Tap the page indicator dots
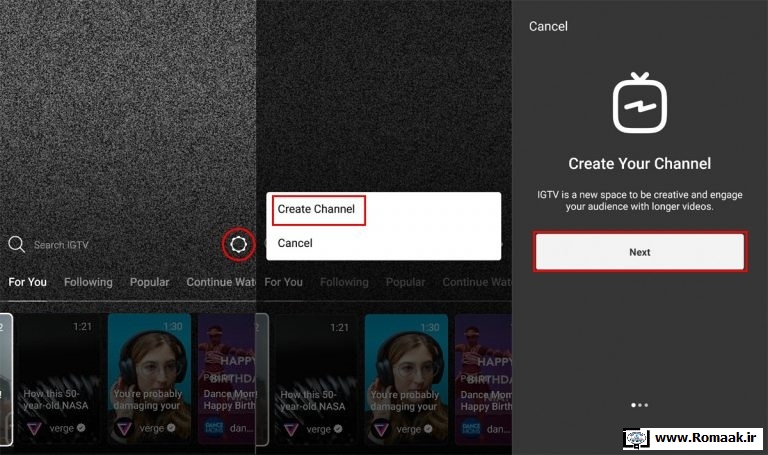 pyautogui.click(x=640, y=405)
